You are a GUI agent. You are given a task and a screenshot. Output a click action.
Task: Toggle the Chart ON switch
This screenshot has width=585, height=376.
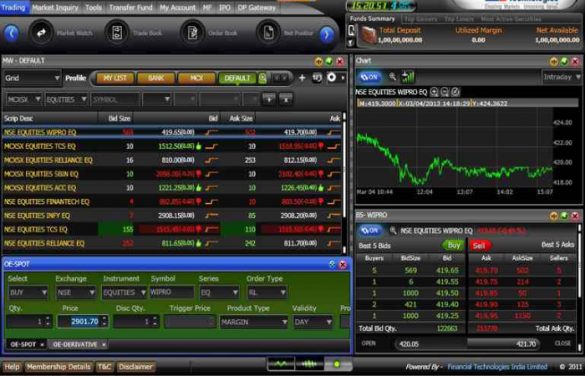click(x=369, y=77)
